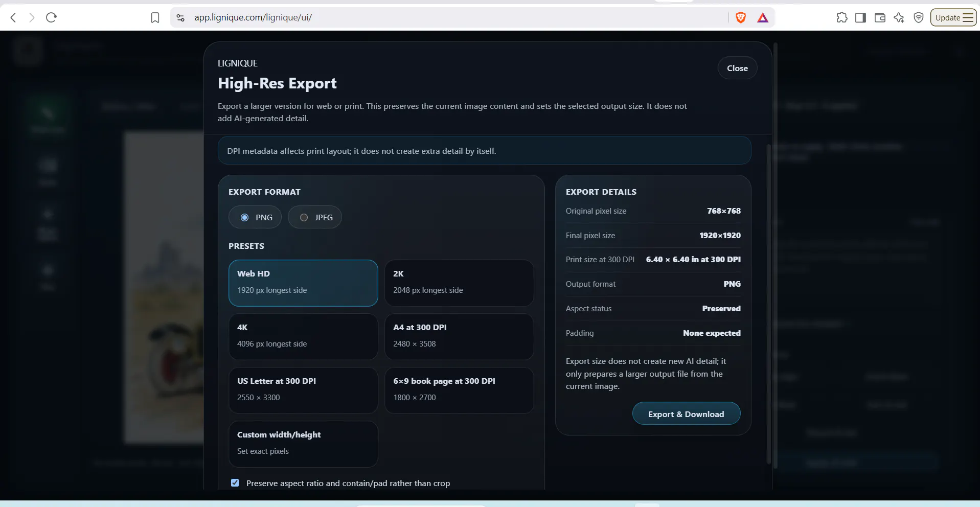This screenshot has width=980, height=507.
Task: Open Brave Shields lion icon
Action: click(x=740, y=18)
